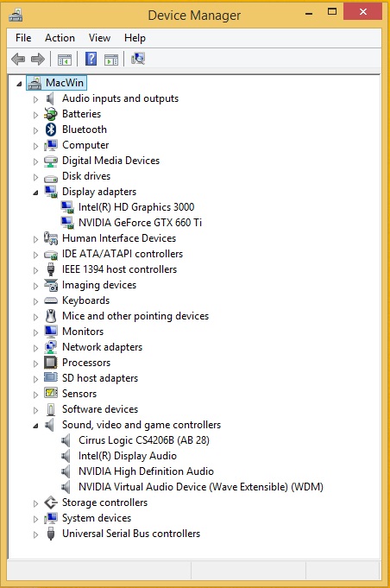The width and height of the screenshot is (390, 588).
Task: Click the Forward arrow toolbar icon
Action: click(x=38, y=59)
